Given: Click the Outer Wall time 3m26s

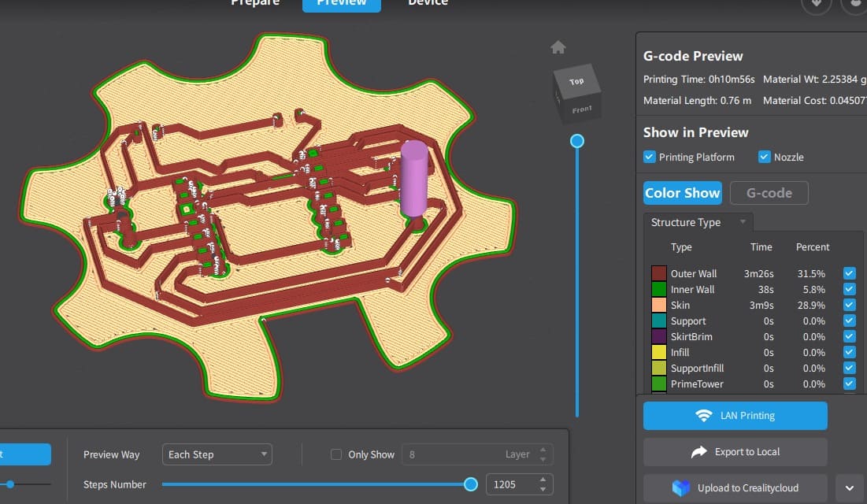Looking at the screenshot, I should click(758, 273).
